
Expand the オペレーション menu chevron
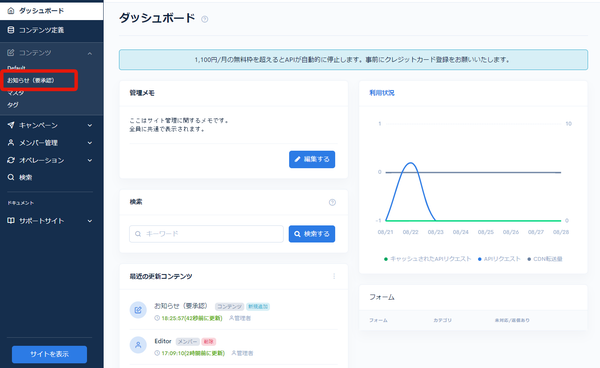pos(90,161)
